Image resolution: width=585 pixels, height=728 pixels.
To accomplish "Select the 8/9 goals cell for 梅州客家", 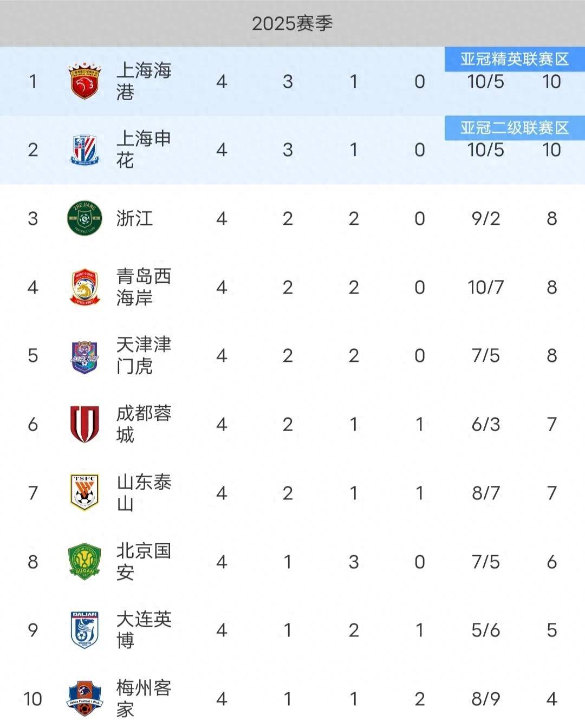I will point(486,699).
